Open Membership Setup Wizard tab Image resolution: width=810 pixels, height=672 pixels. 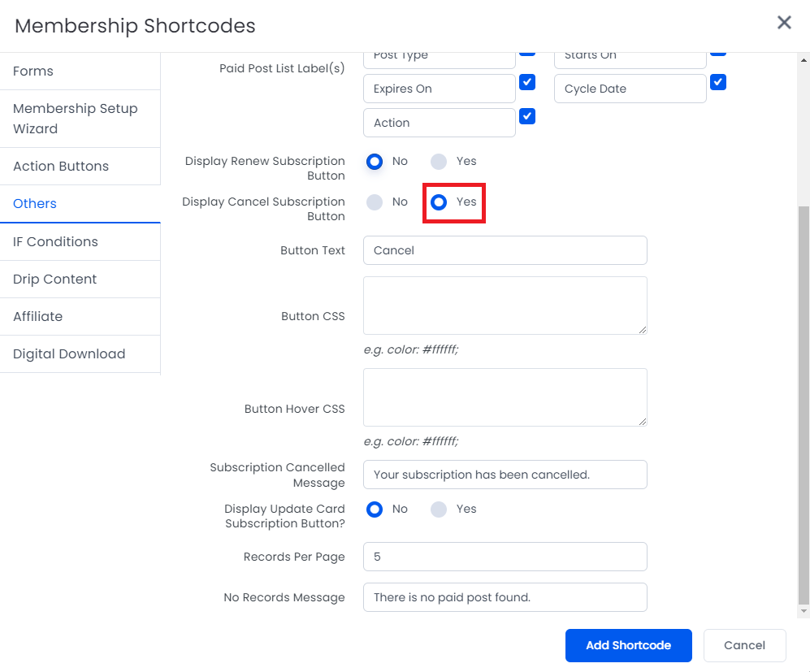75,119
